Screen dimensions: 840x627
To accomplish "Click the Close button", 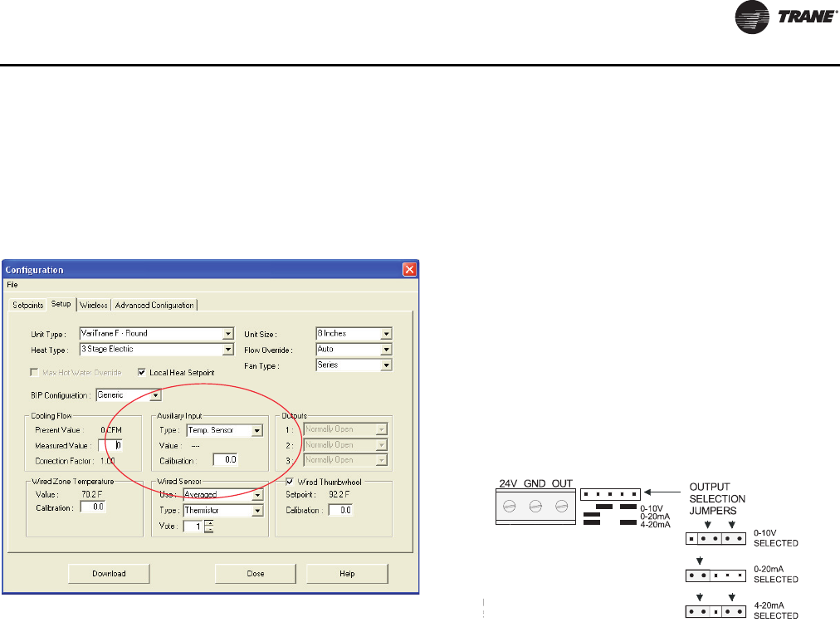I will click(256, 573).
